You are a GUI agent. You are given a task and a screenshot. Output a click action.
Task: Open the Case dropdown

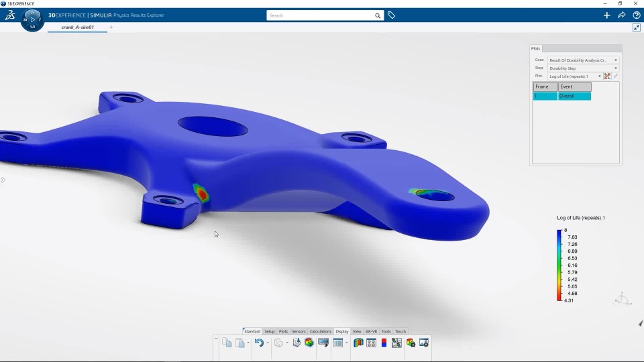(x=583, y=60)
